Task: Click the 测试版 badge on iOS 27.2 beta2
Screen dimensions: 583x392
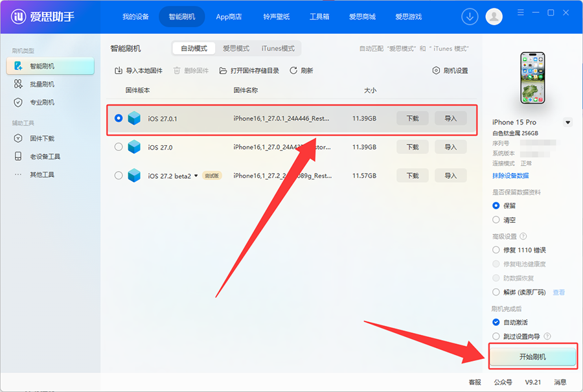Action: [x=212, y=176]
